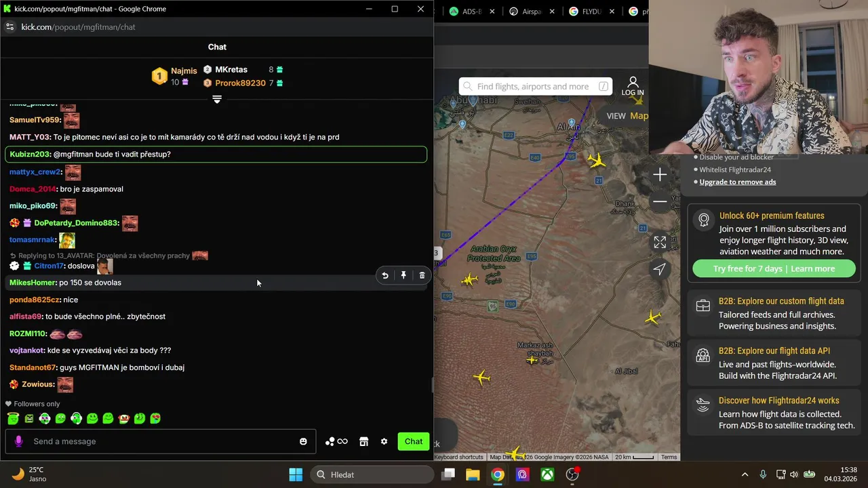Click the volume icon in system tray
Viewport: 868px width, 488px height.
click(x=795, y=474)
